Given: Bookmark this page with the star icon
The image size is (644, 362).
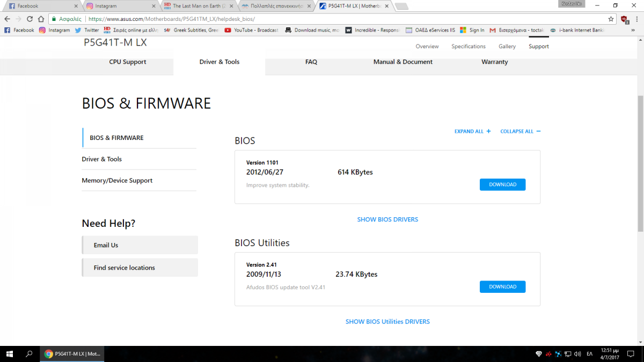Looking at the screenshot, I should click(x=611, y=19).
